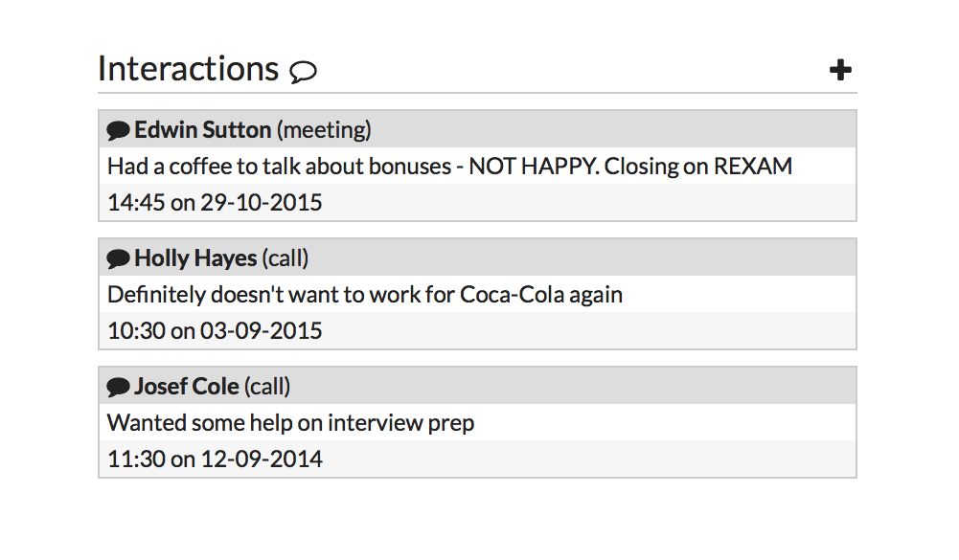Click the (call) type label for Holly Hayes

pos(285,258)
